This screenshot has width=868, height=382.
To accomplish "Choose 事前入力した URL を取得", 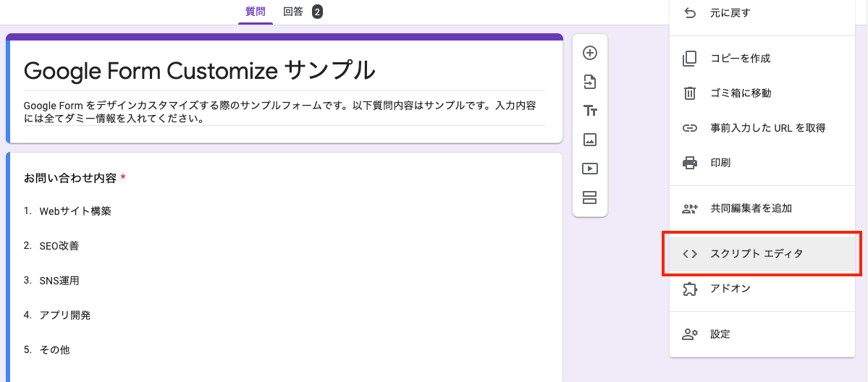I will click(762, 128).
